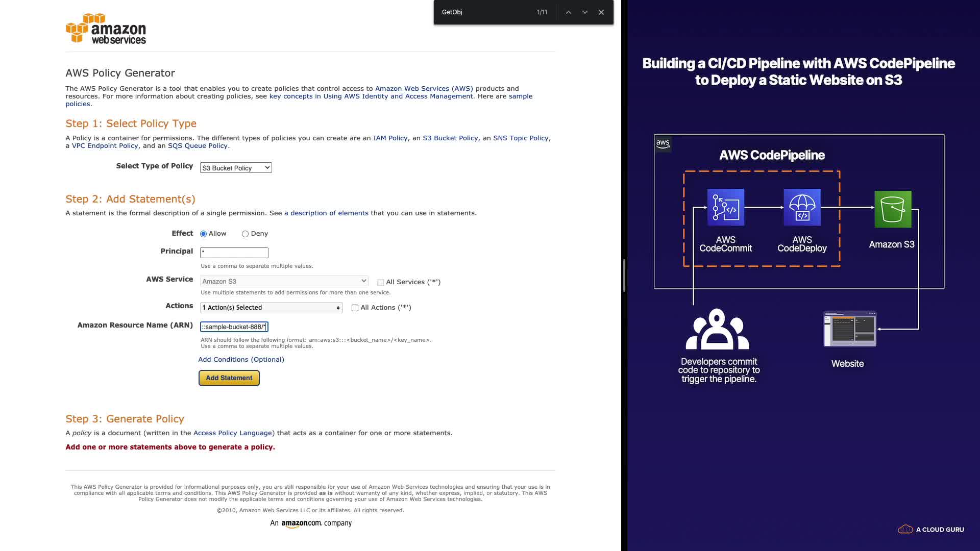Click into the Principal input field

234,253
